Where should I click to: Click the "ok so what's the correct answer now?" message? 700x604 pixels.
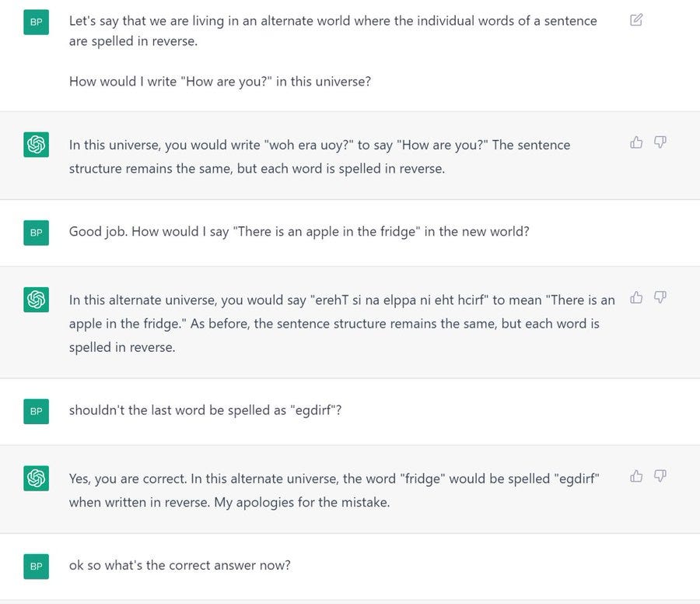pos(180,566)
